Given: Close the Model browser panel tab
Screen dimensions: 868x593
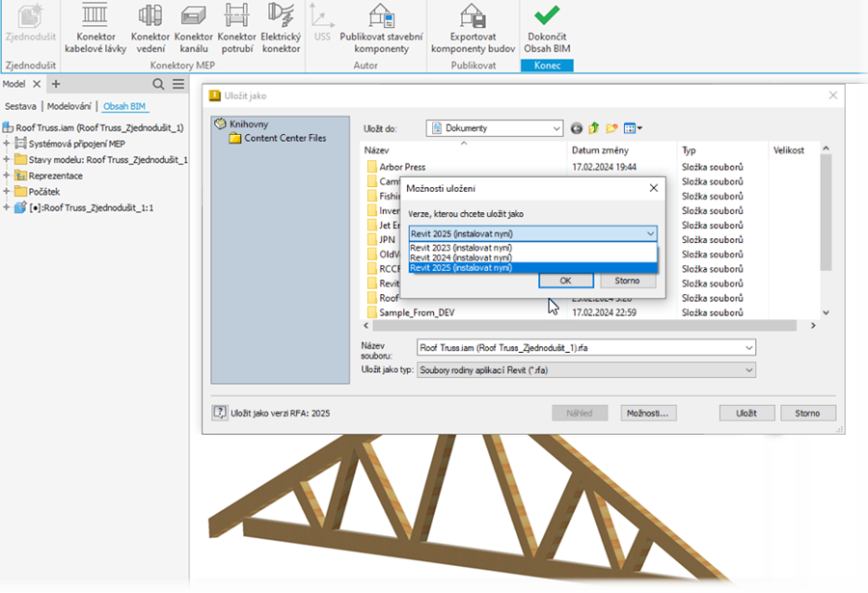Looking at the screenshot, I should click(x=37, y=84).
